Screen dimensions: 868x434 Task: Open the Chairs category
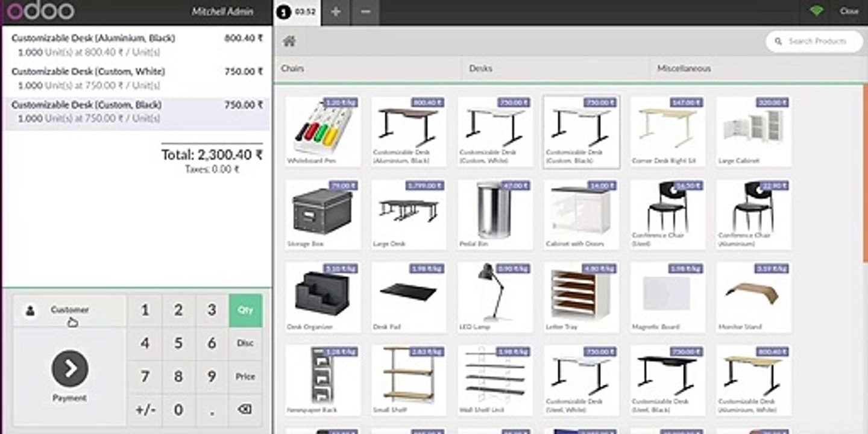click(x=368, y=69)
